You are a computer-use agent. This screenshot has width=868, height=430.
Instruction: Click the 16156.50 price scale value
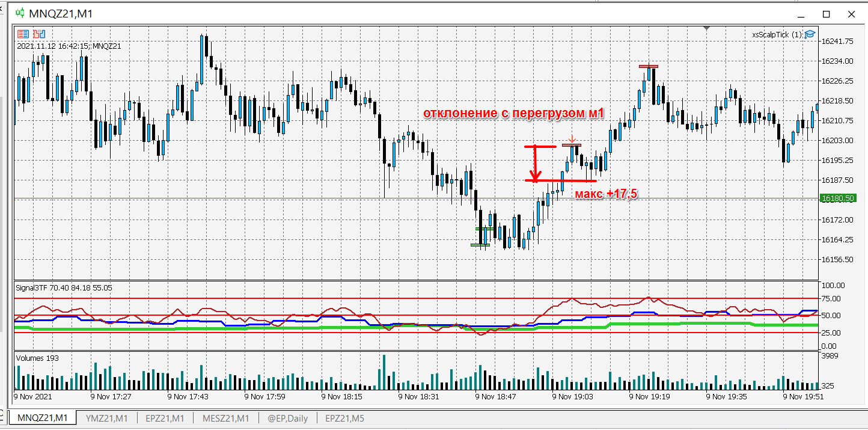pyautogui.click(x=838, y=259)
